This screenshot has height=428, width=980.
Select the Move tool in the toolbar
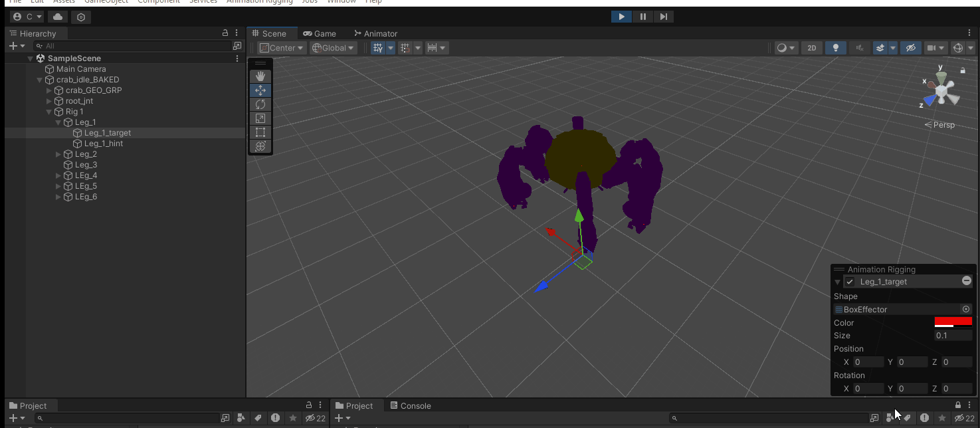point(260,90)
